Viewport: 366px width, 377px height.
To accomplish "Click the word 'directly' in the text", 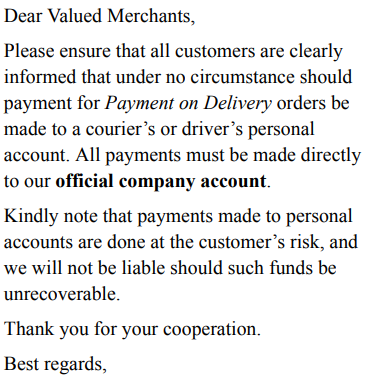I will (x=331, y=156).
